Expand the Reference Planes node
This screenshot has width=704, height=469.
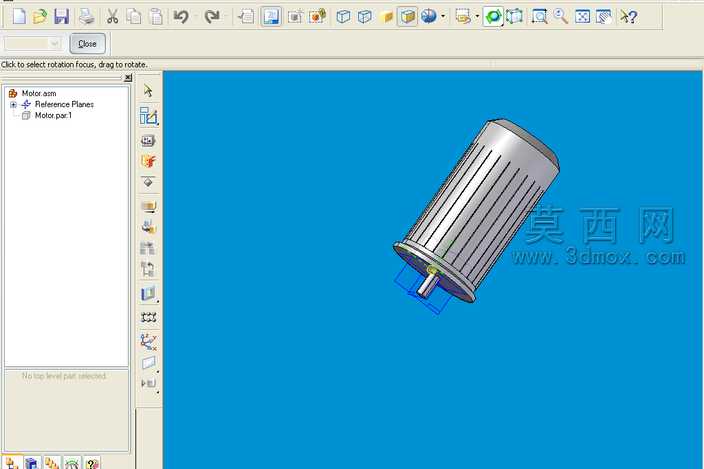point(13,105)
